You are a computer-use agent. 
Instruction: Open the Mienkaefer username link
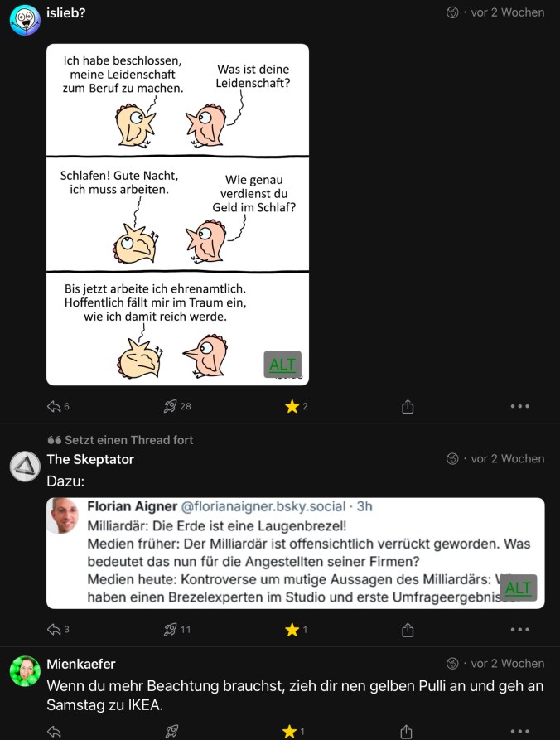pyautogui.click(x=81, y=664)
